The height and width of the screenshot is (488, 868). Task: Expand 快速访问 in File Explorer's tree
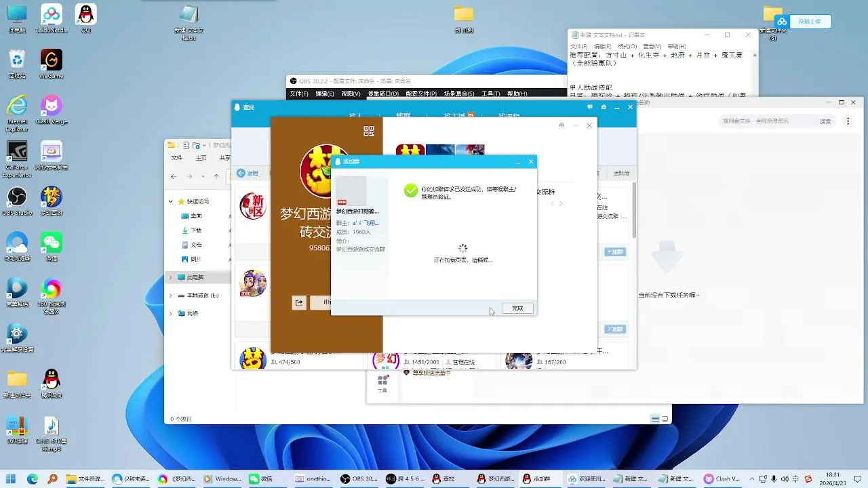[172, 201]
